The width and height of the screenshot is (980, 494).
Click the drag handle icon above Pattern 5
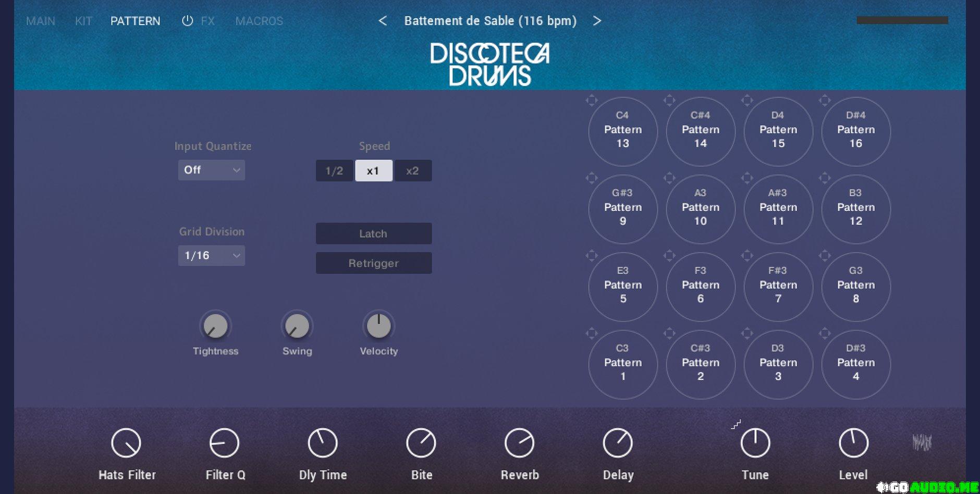pyautogui.click(x=592, y=255)
